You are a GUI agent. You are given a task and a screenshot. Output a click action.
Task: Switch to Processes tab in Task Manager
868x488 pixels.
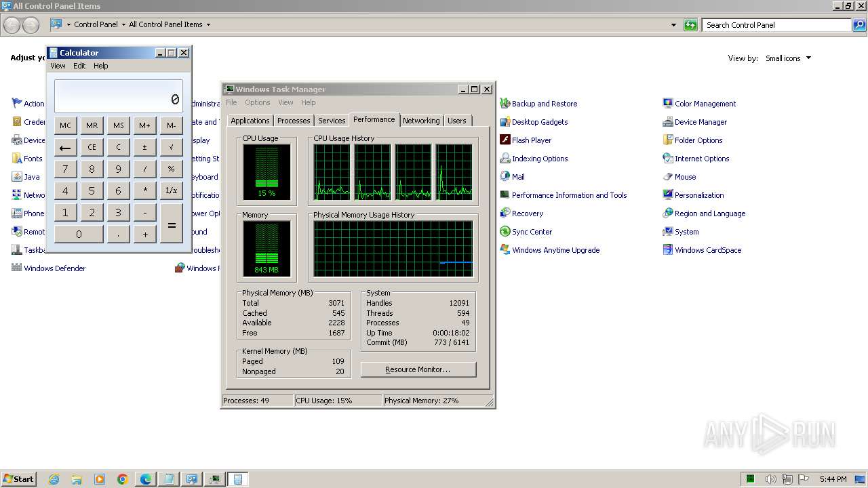coord(294,121)
